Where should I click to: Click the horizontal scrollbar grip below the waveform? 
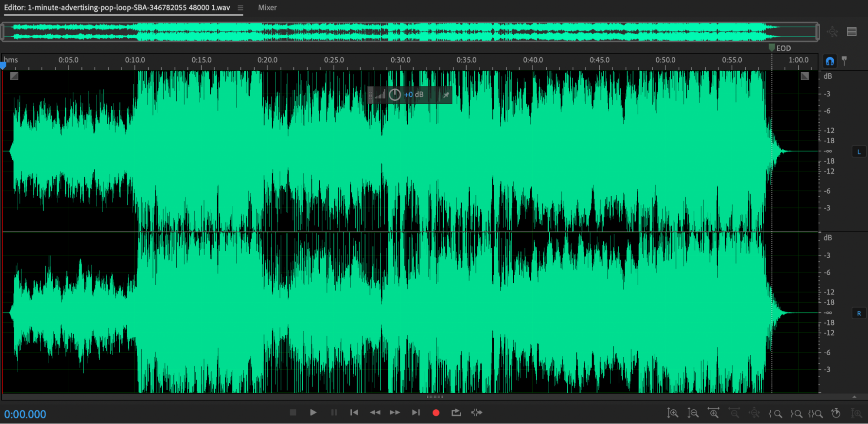coord(435,397)
